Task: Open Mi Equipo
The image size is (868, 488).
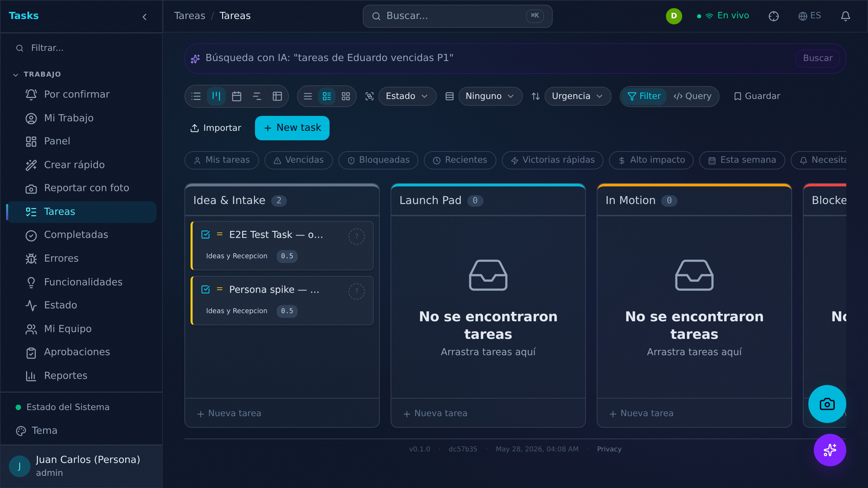Action: coord(81,329)
